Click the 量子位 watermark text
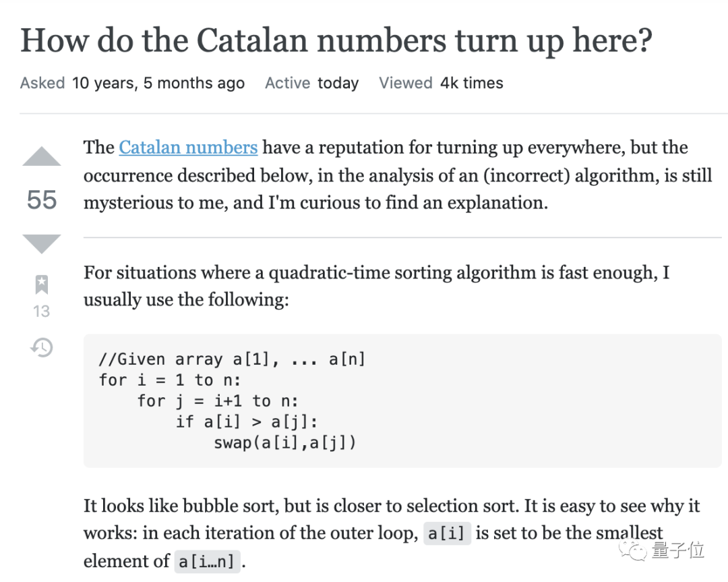 (677, 550)
